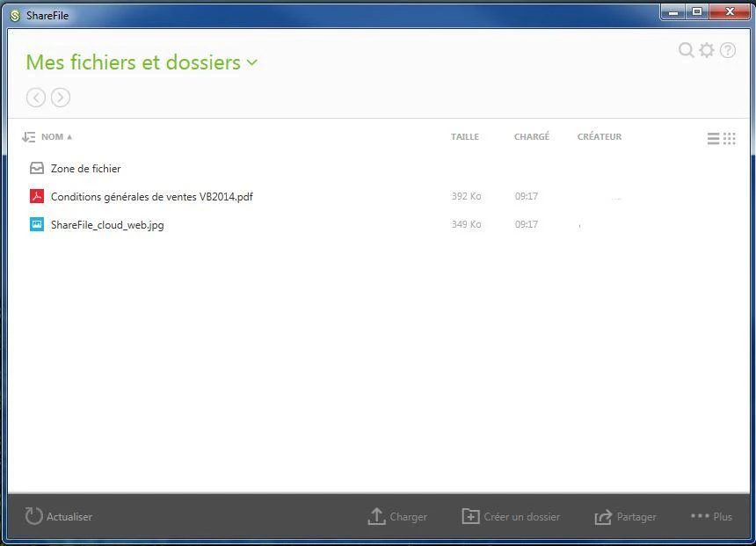Image resolution: width=756 pixels, height=546 pixels.
Task: Click the Charger upload arrow icon
Action: 376,516
